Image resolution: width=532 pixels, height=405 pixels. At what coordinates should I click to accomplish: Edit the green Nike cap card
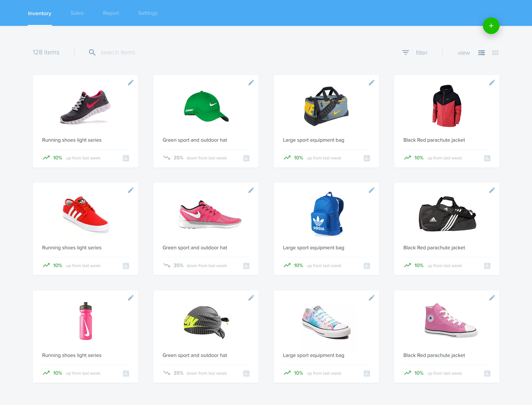(251, 83)
